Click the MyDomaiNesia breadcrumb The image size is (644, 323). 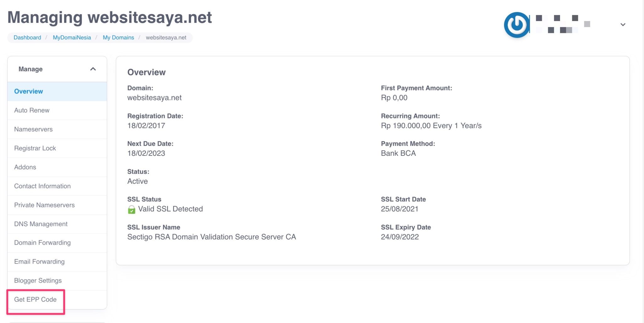click(72, 37)
